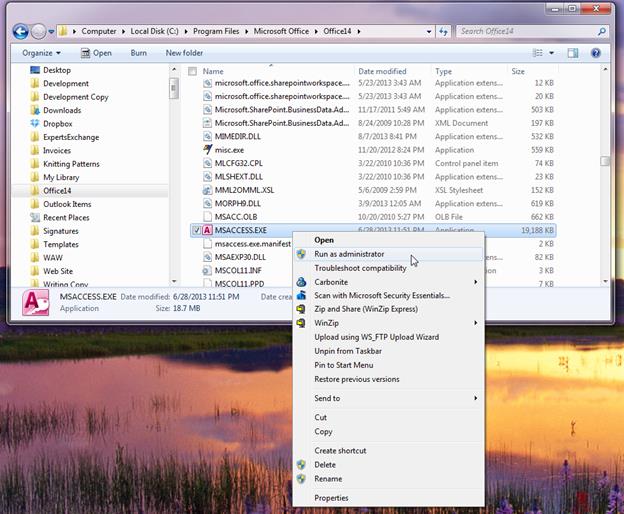
Task: Choose Unpin from Taskbar
Action: pos(388,351)
